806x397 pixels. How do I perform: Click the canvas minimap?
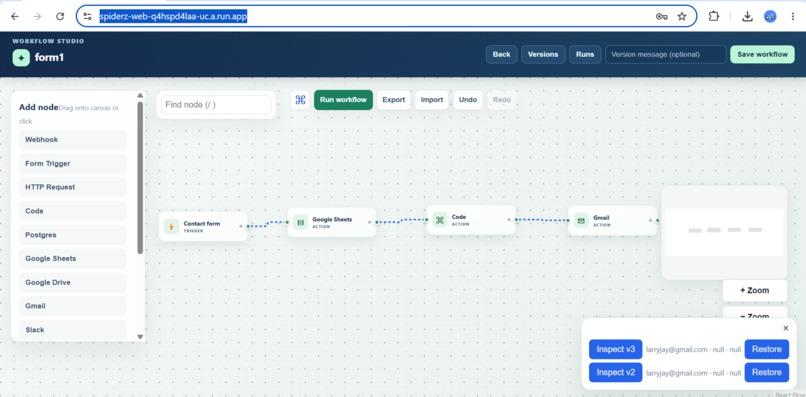(724, 232)
